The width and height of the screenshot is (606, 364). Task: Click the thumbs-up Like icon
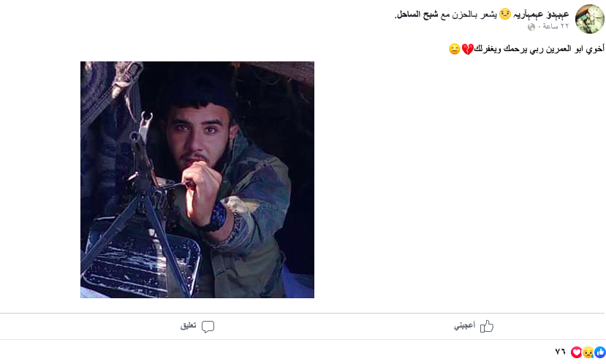(487, 327)
